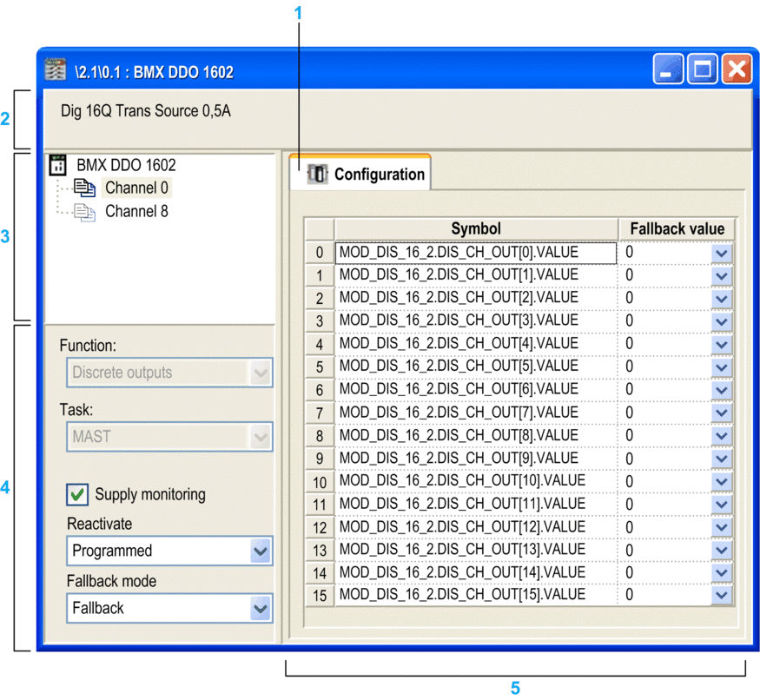760x700 pixels.
Task: Select Channel 0 in the module tree
Action: click(136, 188)
